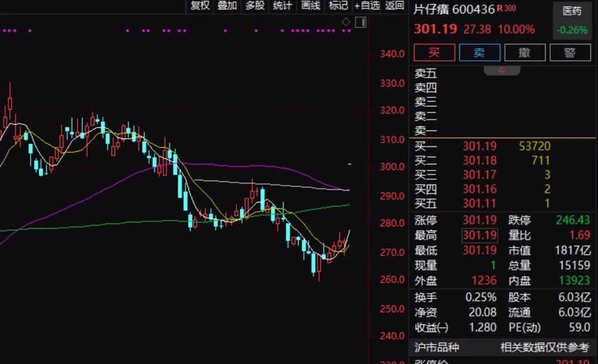The height and width of the screenshot is (364, 598).
Task: Open the 叠加 overlay menu
Action: [227, 6]
